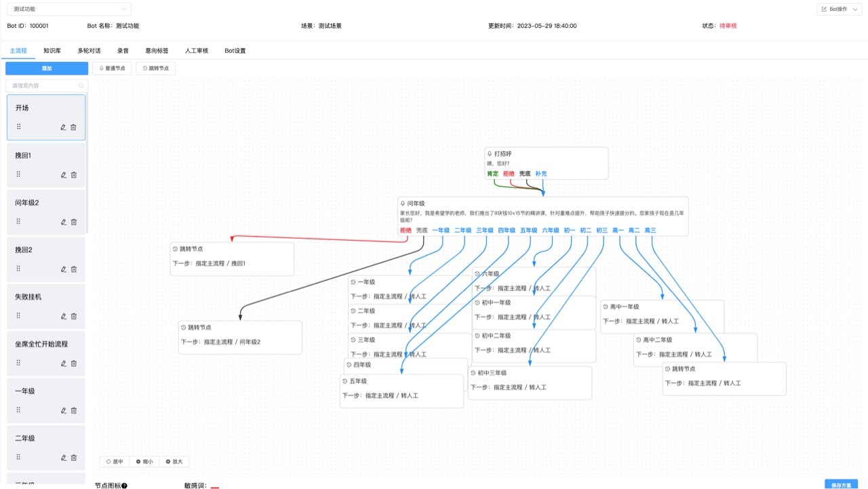Edit the 挽回1 flow item
This screenshot has width=868, height=489.
pyautogui.click(x=63, y=174)
